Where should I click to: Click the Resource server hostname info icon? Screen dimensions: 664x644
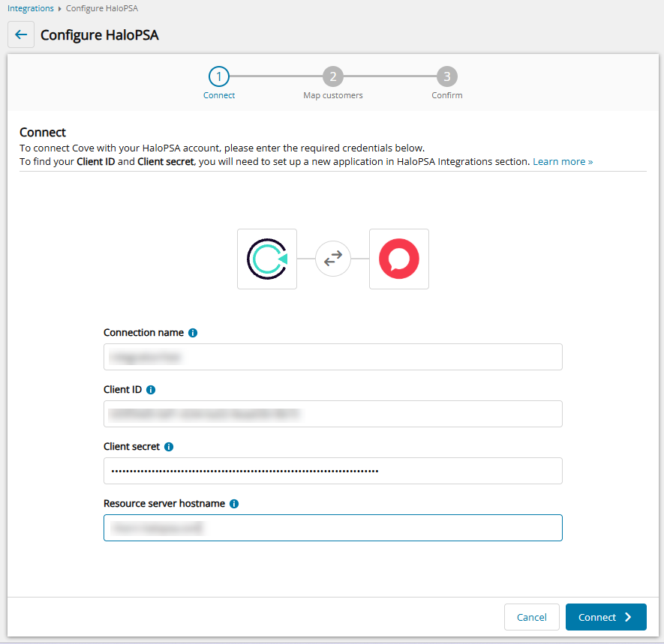[x=234, y=504]
